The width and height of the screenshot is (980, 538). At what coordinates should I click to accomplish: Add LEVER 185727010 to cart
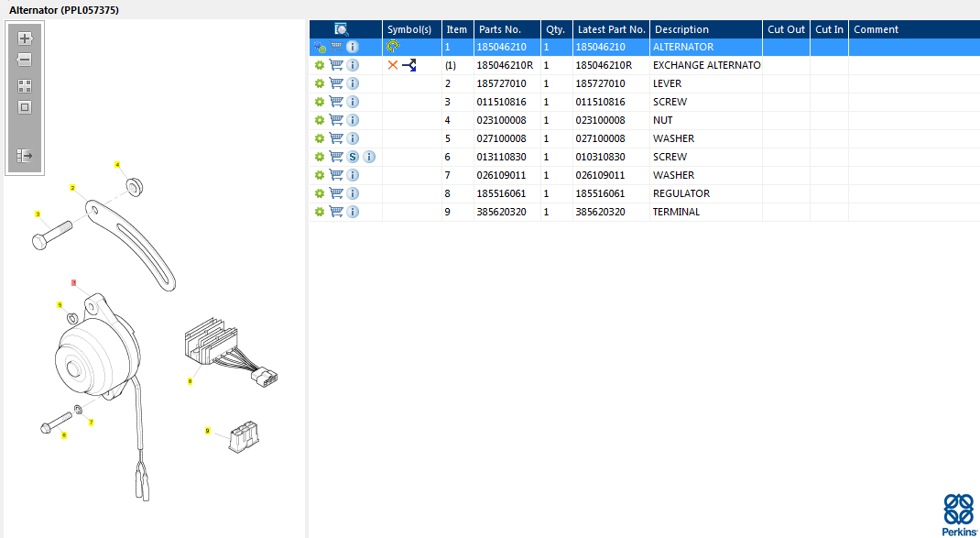(x=336, y=83)
